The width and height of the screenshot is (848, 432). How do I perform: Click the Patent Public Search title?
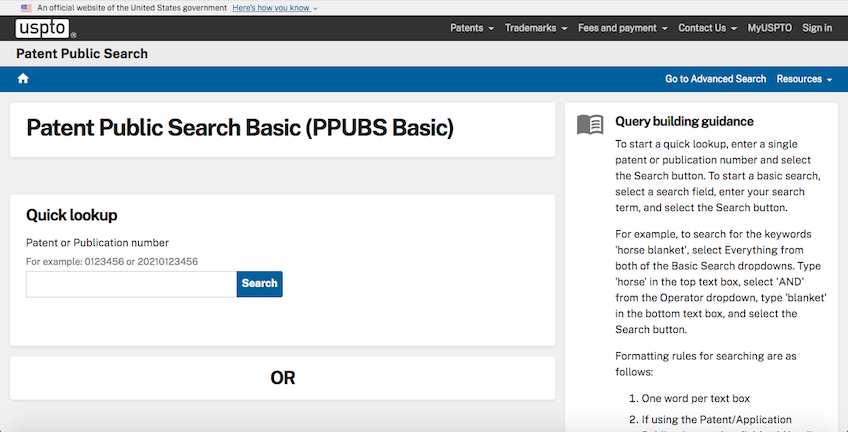pos(82,54)
